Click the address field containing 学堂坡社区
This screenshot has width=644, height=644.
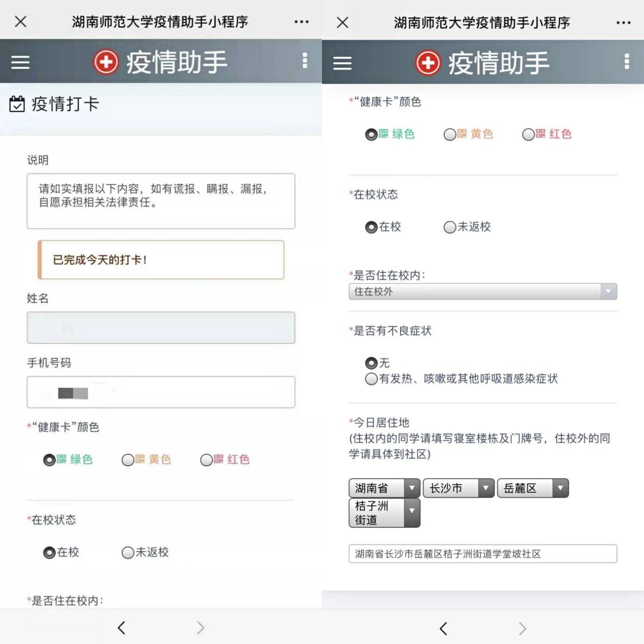point(482,554)
